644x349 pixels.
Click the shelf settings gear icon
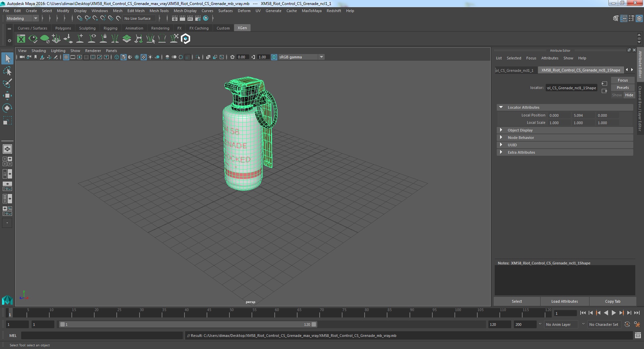pyautogui.click(x=9, y=41)
